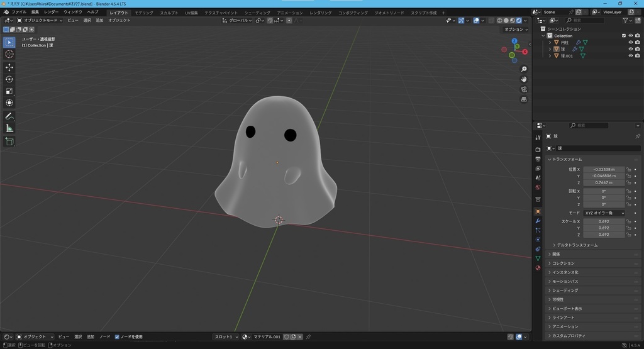Open the XYZ オイラー角 rotation mode dropdown

pos(604,213)
